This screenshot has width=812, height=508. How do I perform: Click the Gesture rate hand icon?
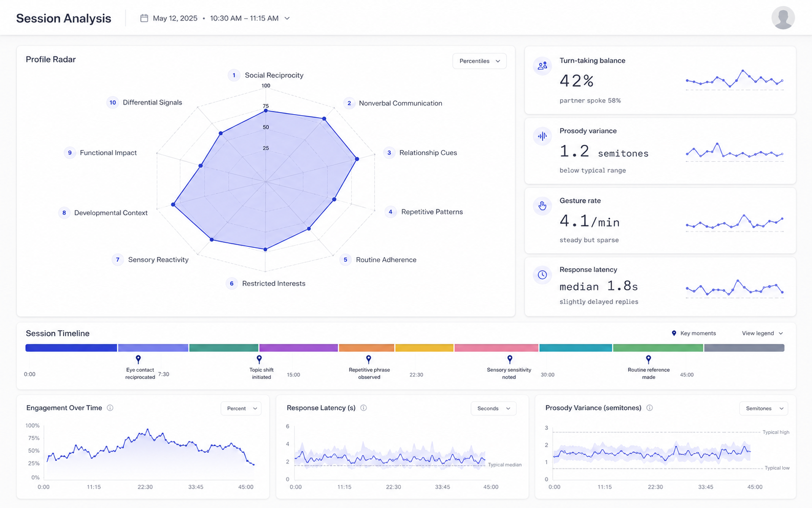542,205
